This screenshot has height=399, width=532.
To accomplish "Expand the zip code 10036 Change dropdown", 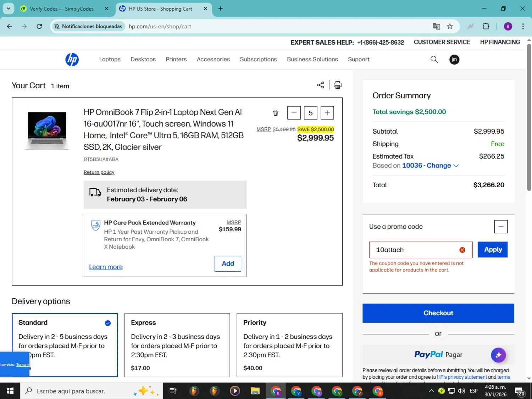I will click(x=431, y=166).
